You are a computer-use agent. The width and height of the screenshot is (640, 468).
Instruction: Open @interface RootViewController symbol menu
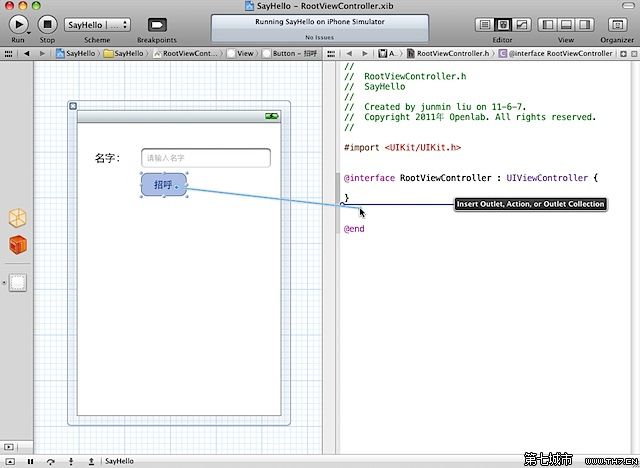pyautogui.click(x=556, y=53)
